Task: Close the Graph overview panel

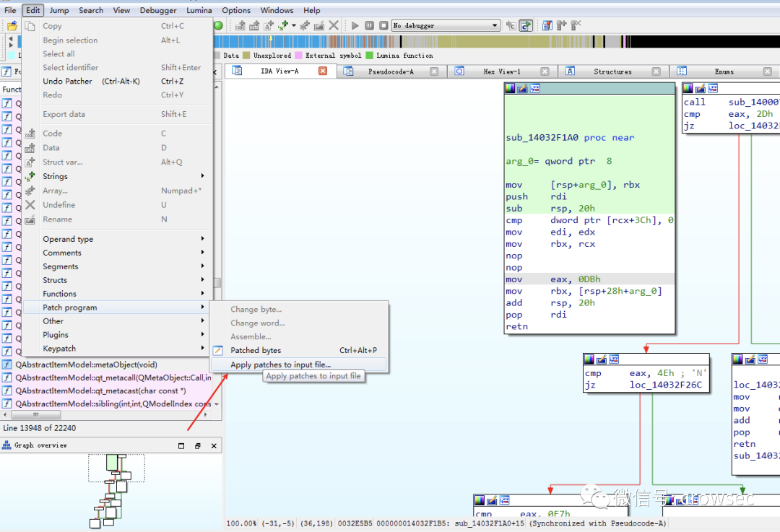Action: (214, 446)
